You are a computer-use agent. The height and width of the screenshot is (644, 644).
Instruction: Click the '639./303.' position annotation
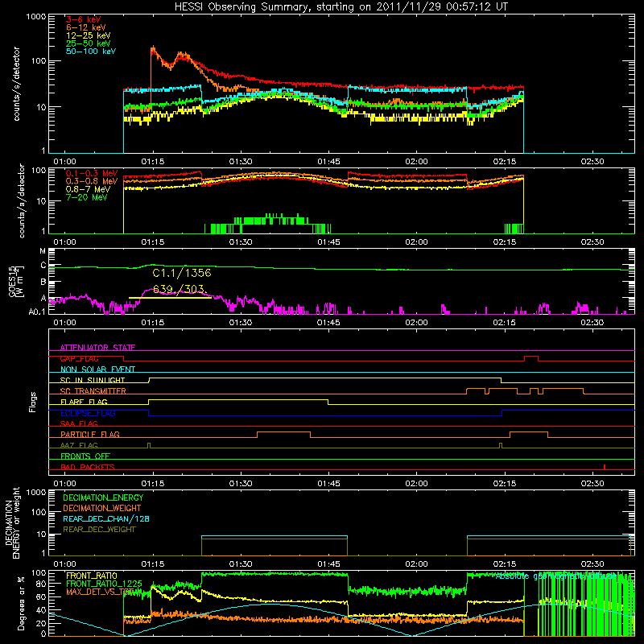tap(179, 289)
